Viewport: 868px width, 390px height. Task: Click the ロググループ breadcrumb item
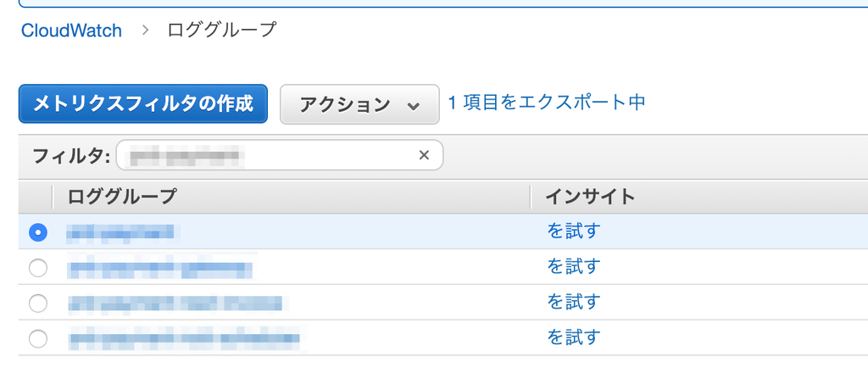click(222, 31)
